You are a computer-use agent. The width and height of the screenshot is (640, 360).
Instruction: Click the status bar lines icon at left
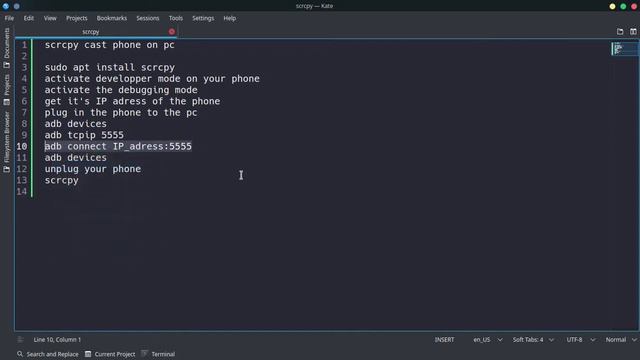pos(20,340)
